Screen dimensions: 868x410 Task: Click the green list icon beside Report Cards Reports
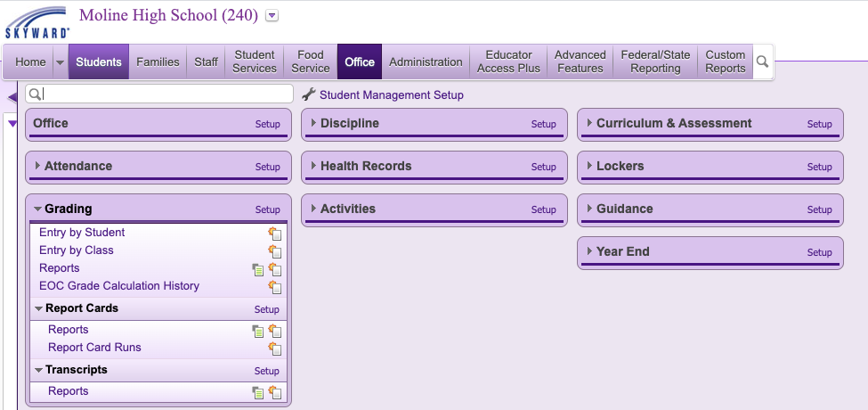click(258, 331)
